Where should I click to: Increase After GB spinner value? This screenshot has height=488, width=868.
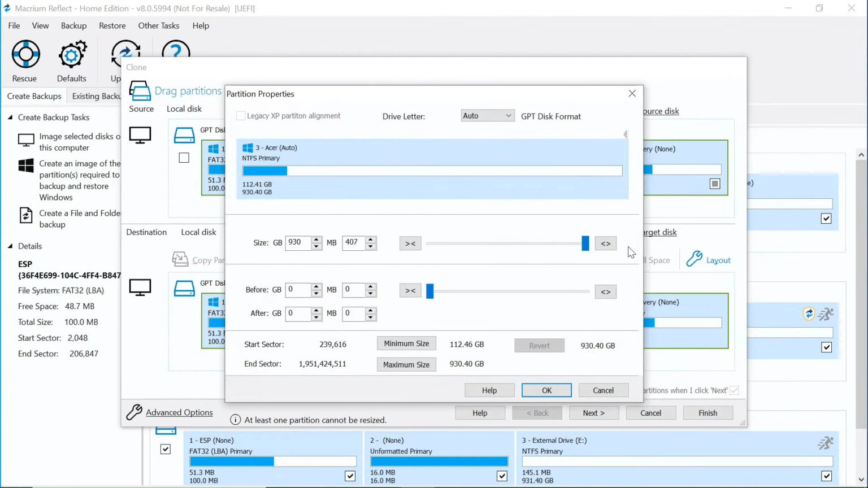[316, 311]
